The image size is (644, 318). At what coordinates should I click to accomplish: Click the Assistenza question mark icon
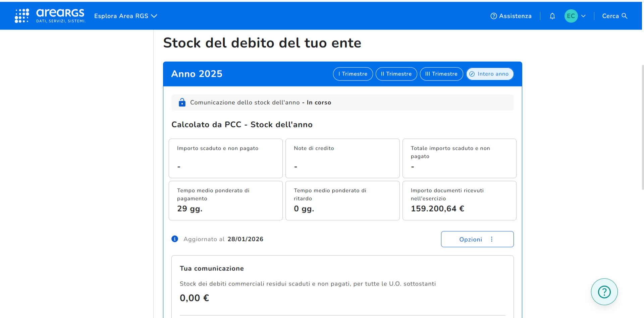493,16
